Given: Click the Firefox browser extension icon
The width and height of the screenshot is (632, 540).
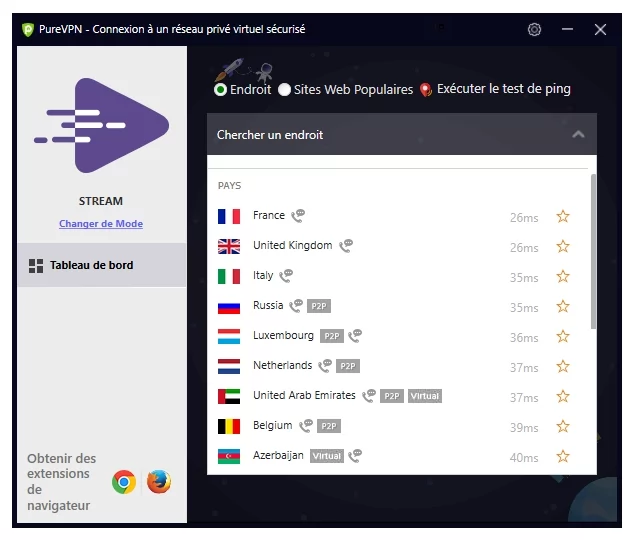Looking at the screenshot, I should click(159, 482).
